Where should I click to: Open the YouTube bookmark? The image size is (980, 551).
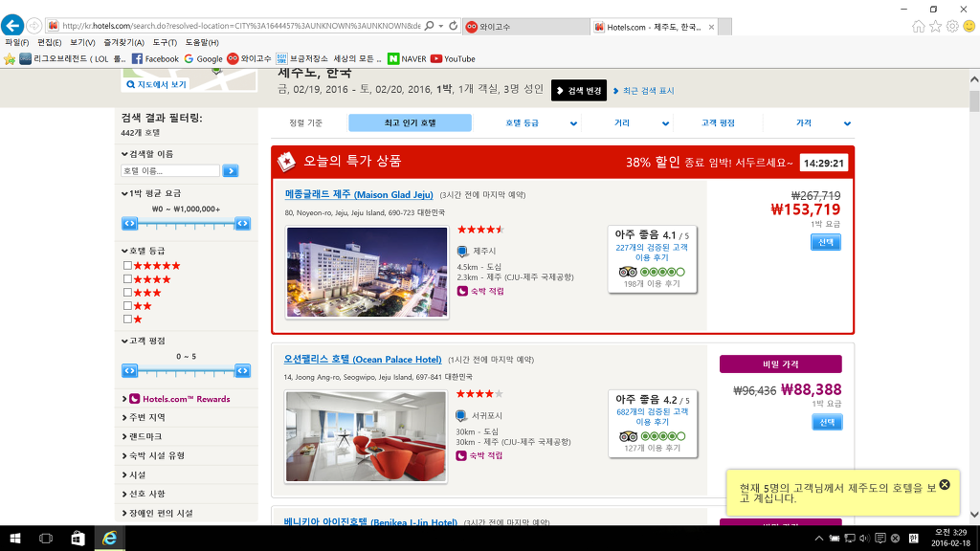(453, 58)
